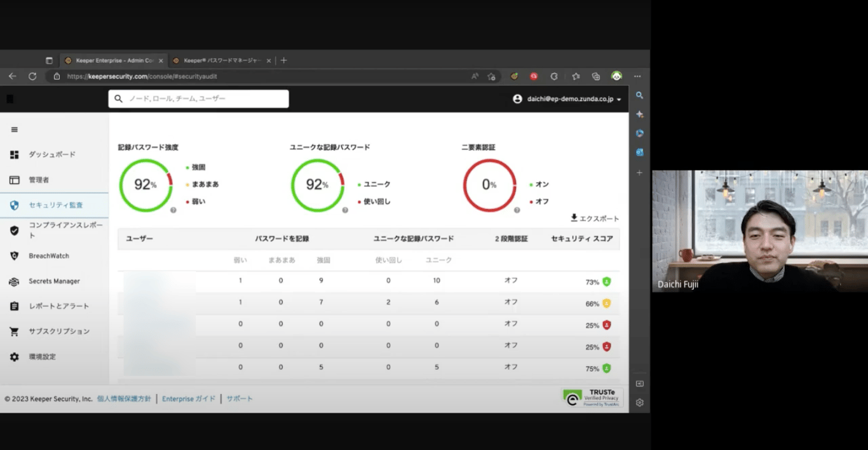
Task: Click the 2 段階認証 column header
Action: coord(511,239)
